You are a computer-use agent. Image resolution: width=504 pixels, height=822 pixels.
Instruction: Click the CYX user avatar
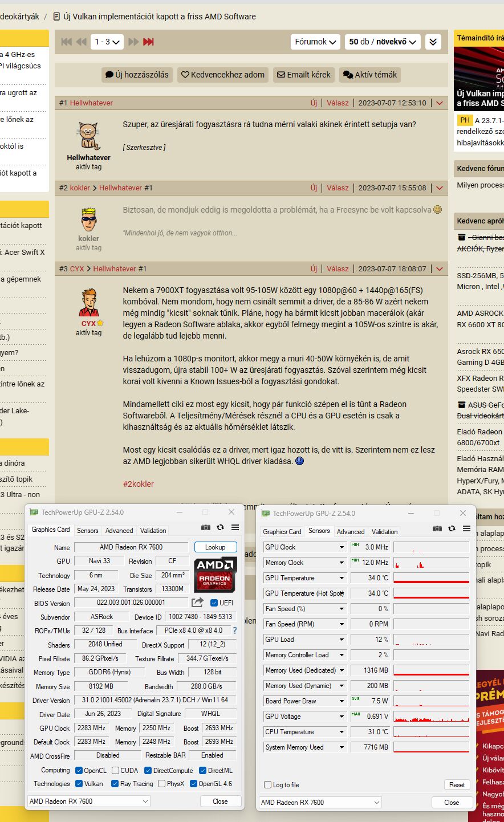click(88, 302)
